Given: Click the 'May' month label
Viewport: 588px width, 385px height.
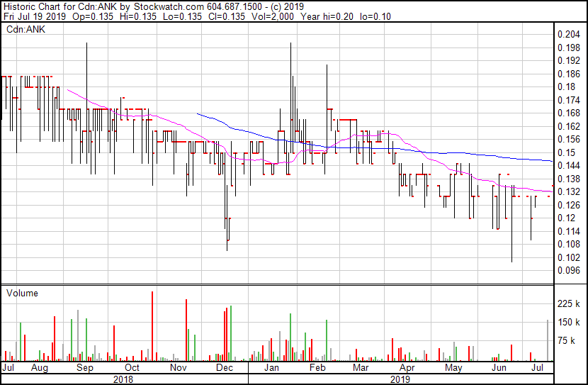Looking at the screenshot, I should (x=453, y=368).
